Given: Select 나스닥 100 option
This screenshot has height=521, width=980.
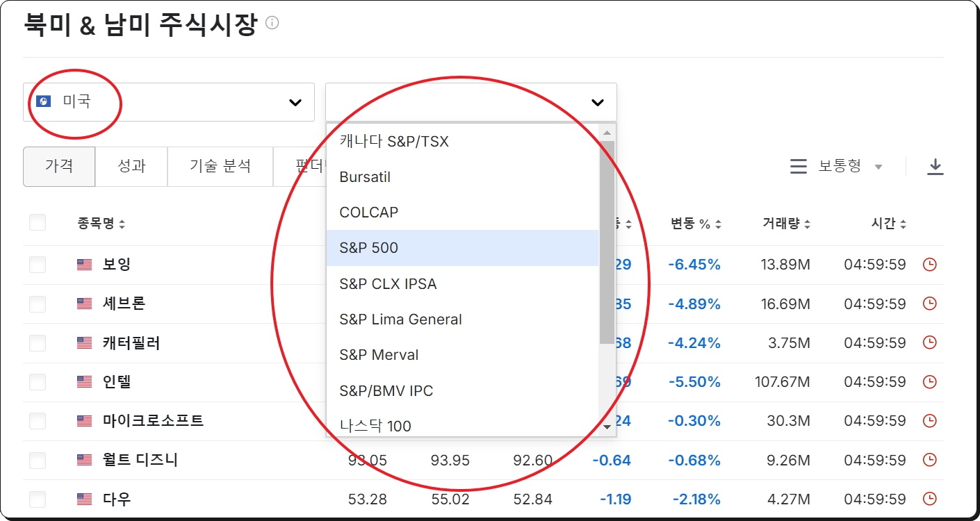Looking at the screenshot, I should coord(462,423).
